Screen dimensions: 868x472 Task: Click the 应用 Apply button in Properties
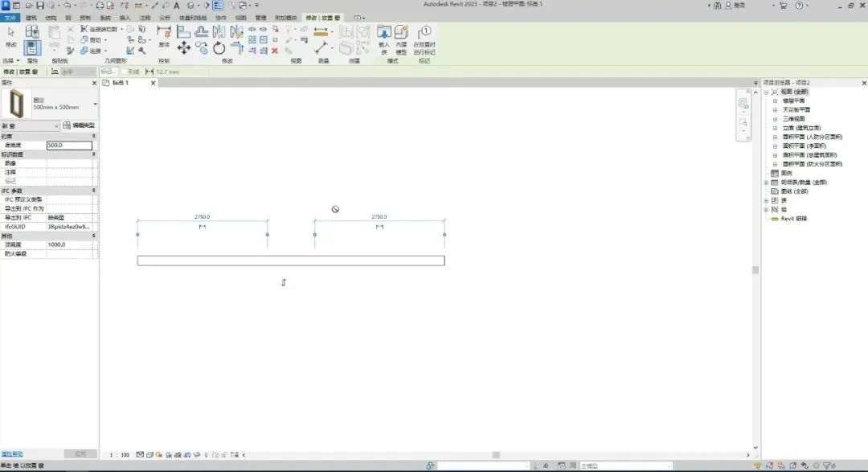(80, 454)
